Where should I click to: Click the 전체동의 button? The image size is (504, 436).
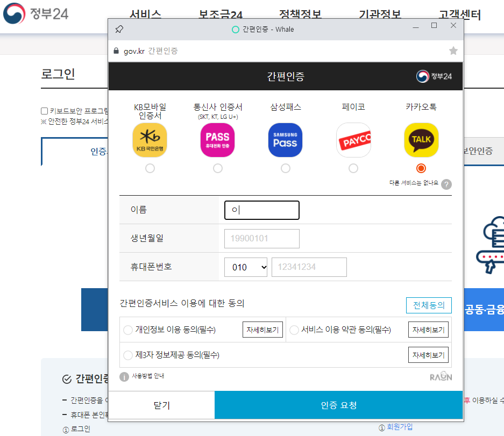(429, 305)
